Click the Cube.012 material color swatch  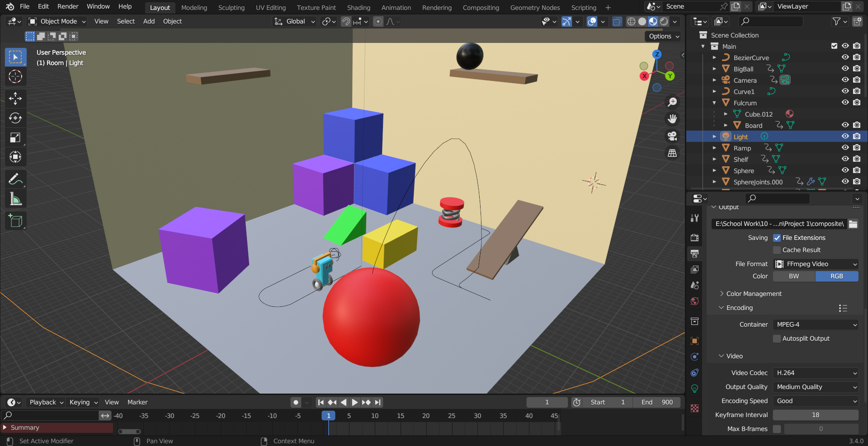[789, 114]
